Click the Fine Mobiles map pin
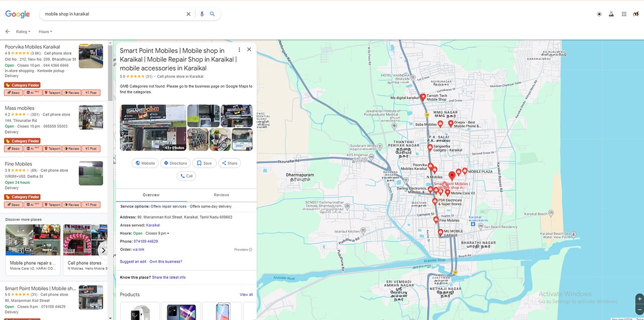Image resolution: width=644 pixels, height=320 pixels. tap(436, 220)
